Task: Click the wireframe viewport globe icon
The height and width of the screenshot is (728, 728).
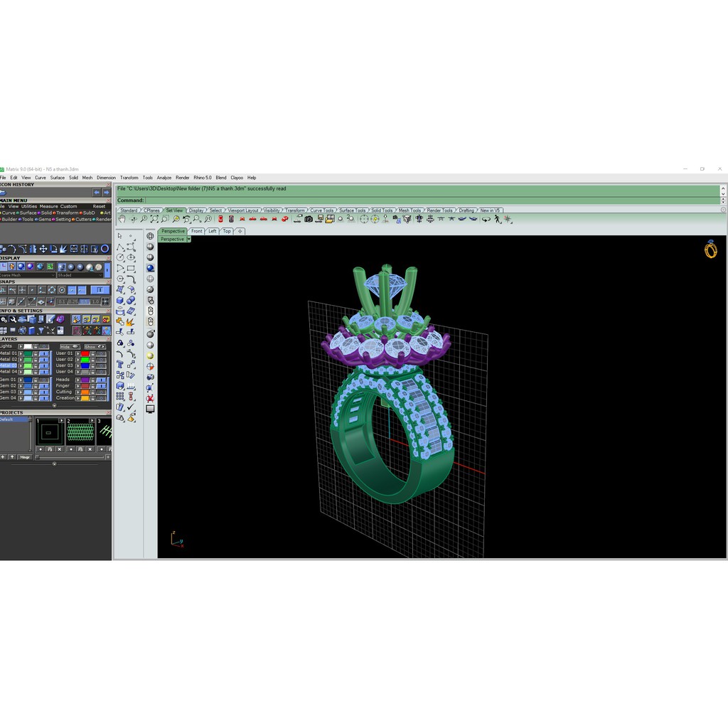Action: pyautogui.click(x=150, y=236)
